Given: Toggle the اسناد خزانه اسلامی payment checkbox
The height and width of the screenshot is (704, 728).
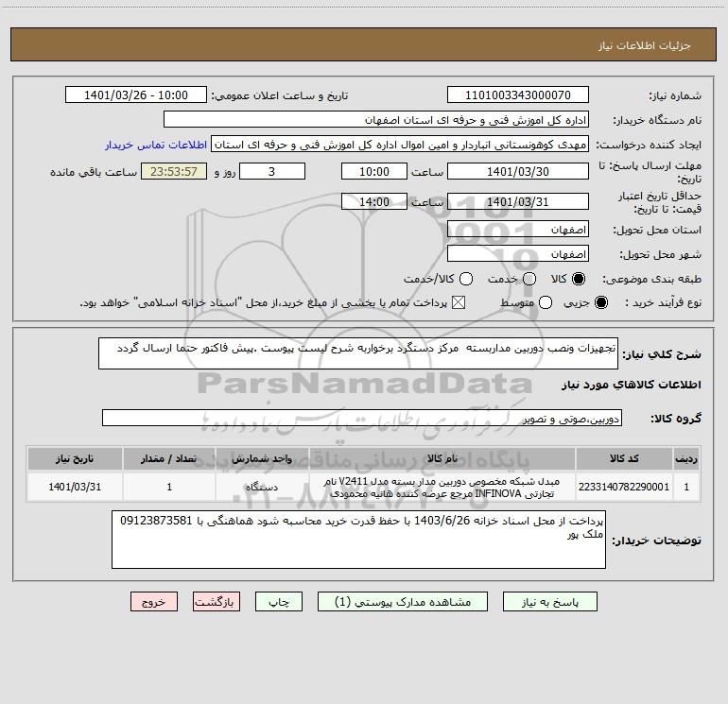Looking at the screenshot, I should pyautogui.click(x=459, y=302).
